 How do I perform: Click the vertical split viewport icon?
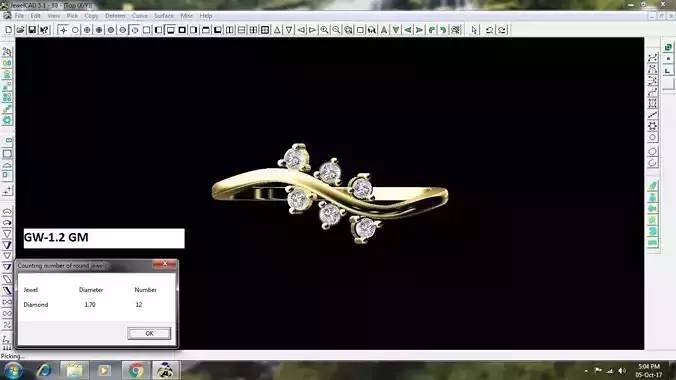(x=230, y=30)
